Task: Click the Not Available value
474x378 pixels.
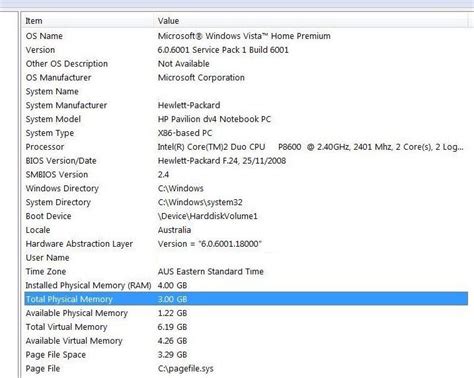Action: point(184,64)
